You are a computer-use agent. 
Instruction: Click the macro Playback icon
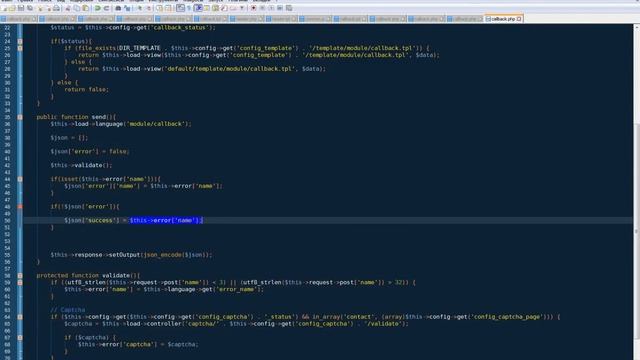[271, 8]
